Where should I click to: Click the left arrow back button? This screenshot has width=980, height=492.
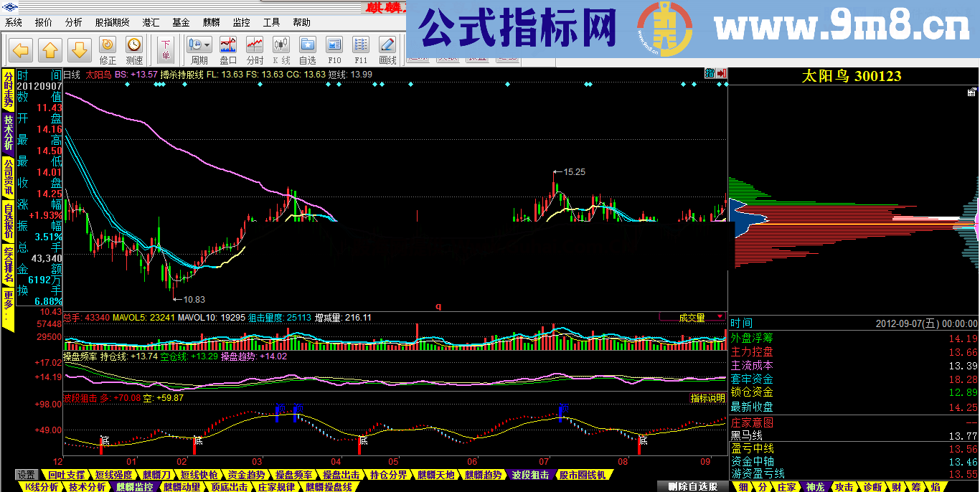coord(21,50)
